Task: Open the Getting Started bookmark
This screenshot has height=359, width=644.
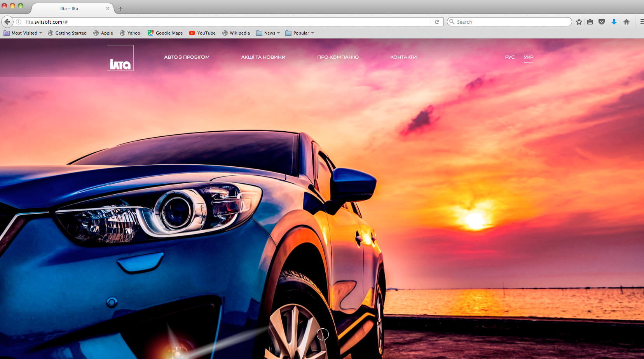Action: coord(67,33)
